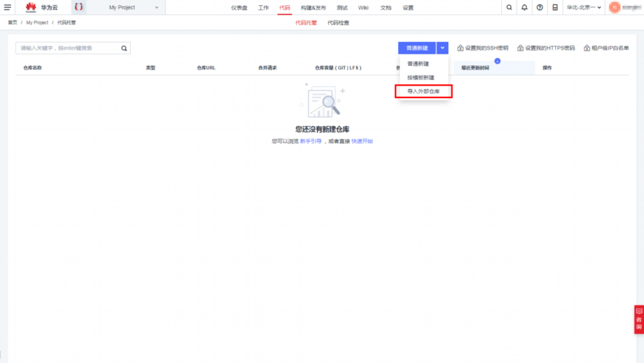Expand the 华北-北京一 region dropdown
This screenshot has width=644, height=363.
tap(583, 7)
